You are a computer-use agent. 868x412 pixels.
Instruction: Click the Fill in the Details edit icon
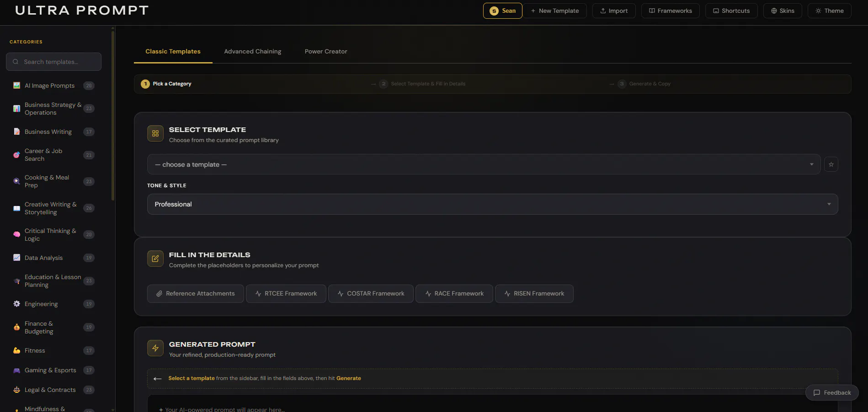(155, 259)
